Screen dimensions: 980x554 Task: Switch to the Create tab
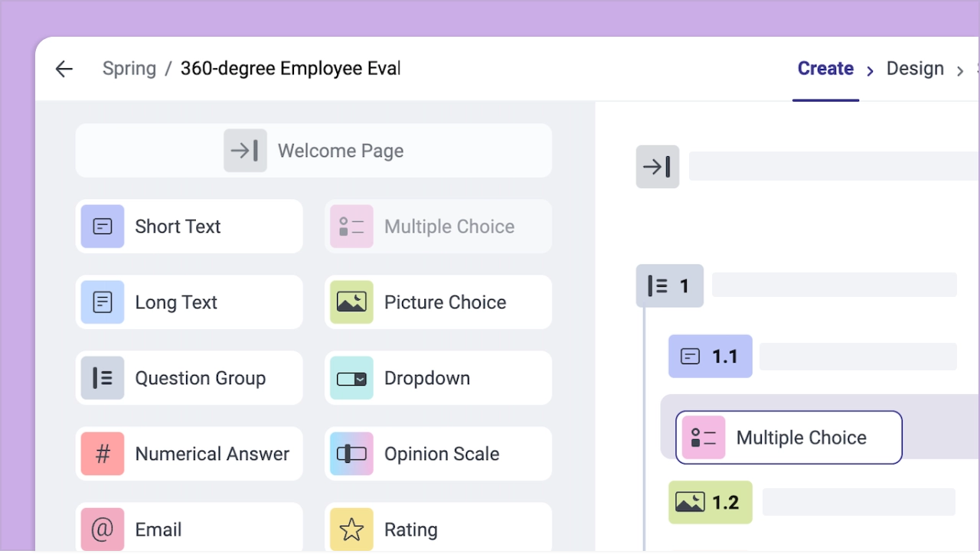coord(825,69)
